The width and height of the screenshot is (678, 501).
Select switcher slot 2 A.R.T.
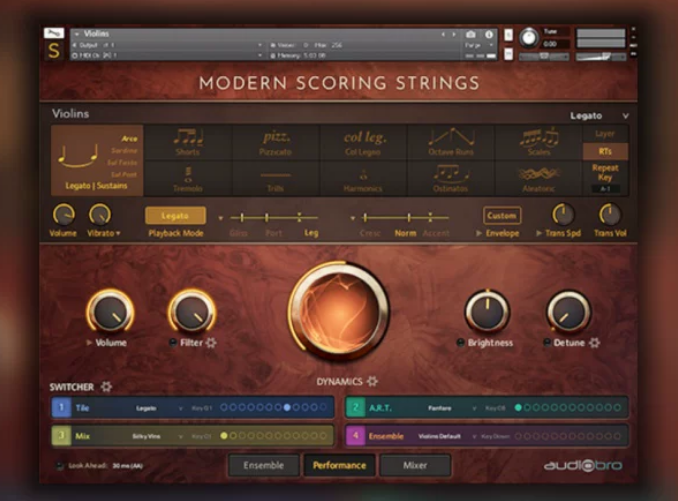355,408
